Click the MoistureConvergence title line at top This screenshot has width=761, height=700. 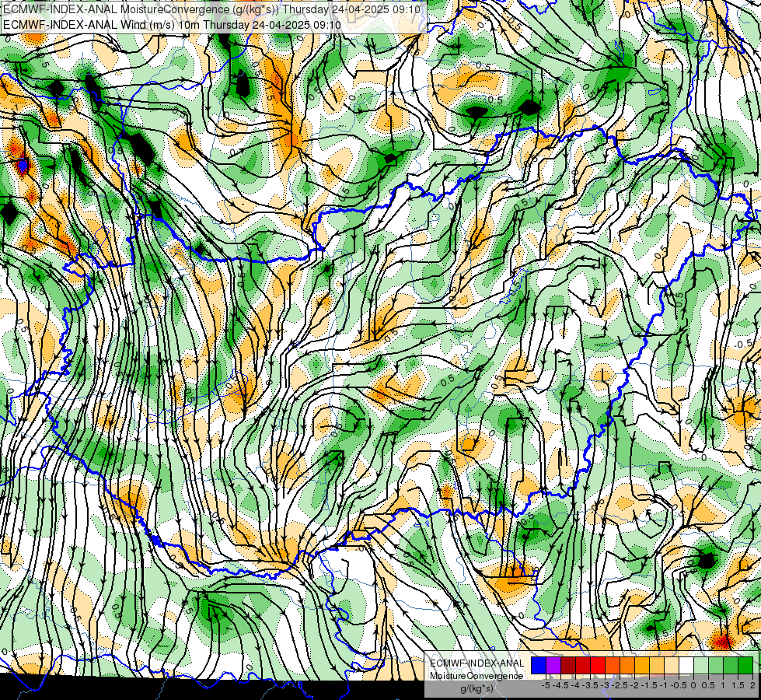pyautogui.click(x=211, y=9)
